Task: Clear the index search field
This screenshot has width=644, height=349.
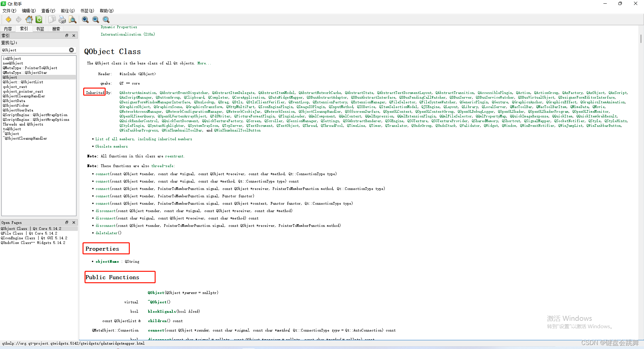Action: [x=71, y=50]
